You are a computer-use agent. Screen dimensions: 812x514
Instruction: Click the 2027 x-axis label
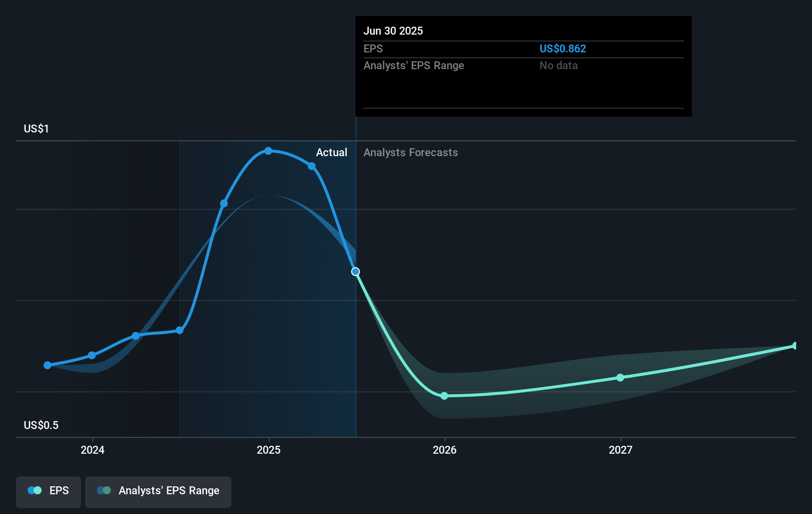[x=621, y=450]
